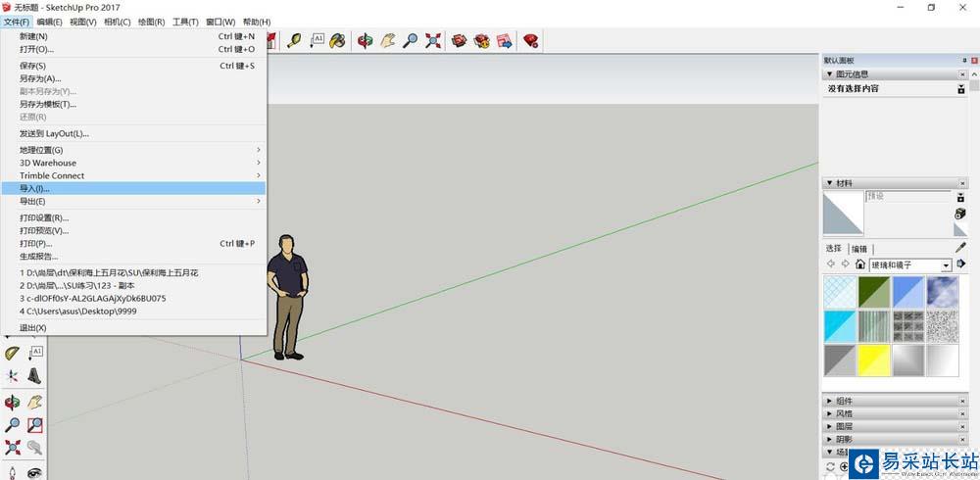Open the Trimble Connect submenu
This screenshot has height=480, width=980.
[x=133, y=175]
